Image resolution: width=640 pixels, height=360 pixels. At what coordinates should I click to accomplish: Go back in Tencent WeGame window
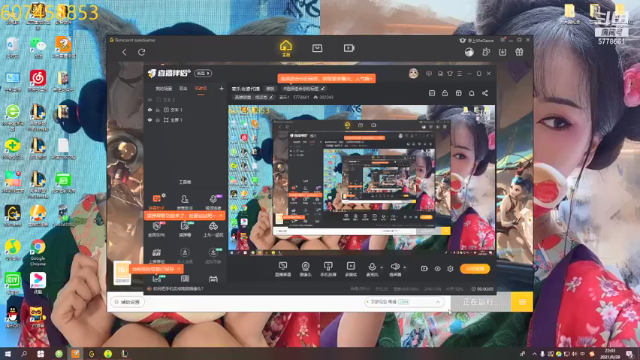(x=124, y=52)
